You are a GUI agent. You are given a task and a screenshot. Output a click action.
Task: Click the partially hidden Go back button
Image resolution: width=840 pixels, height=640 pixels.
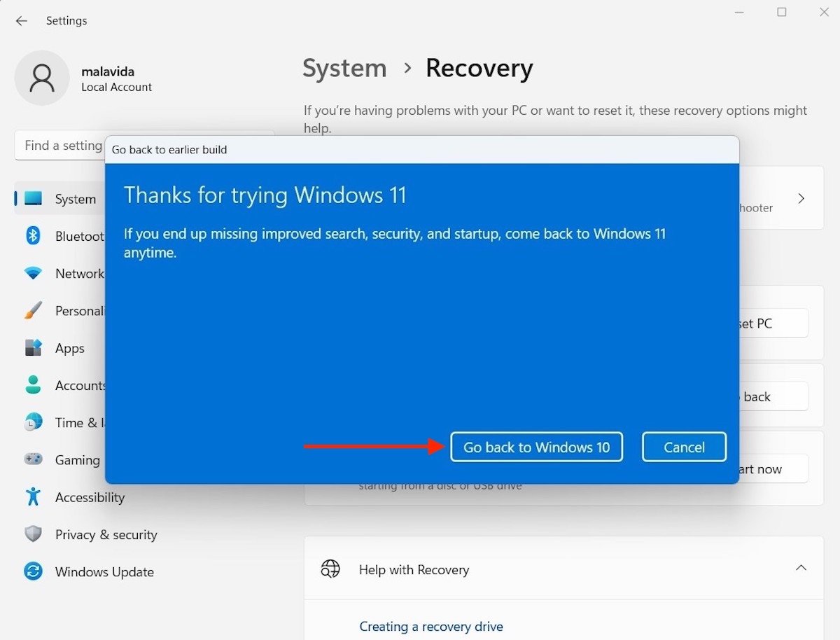773,396
